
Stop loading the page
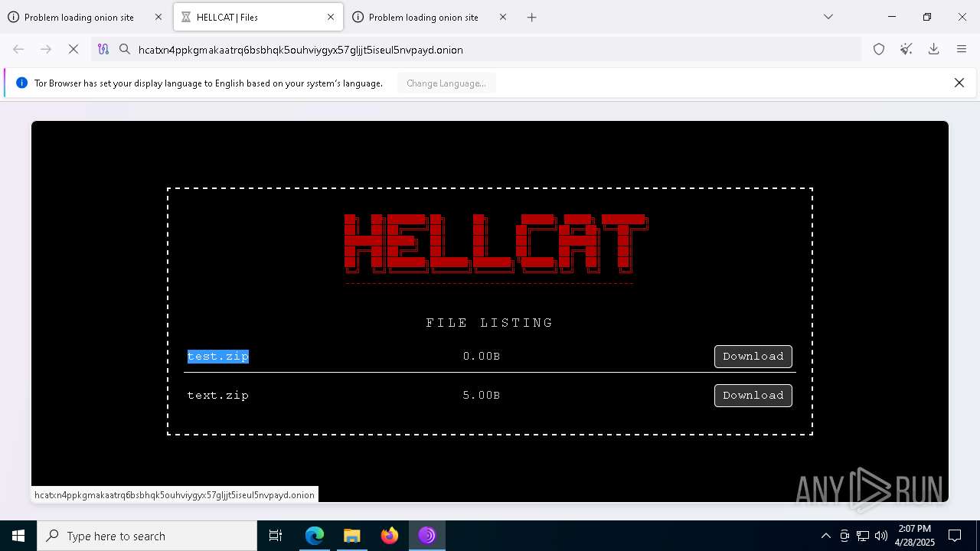[73, 50]
